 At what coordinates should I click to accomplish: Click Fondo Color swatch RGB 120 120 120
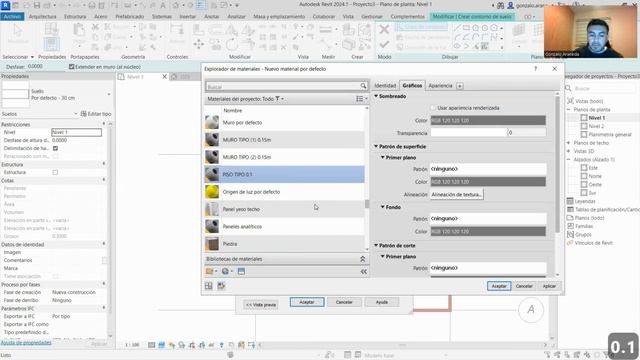tap(488, 231)
